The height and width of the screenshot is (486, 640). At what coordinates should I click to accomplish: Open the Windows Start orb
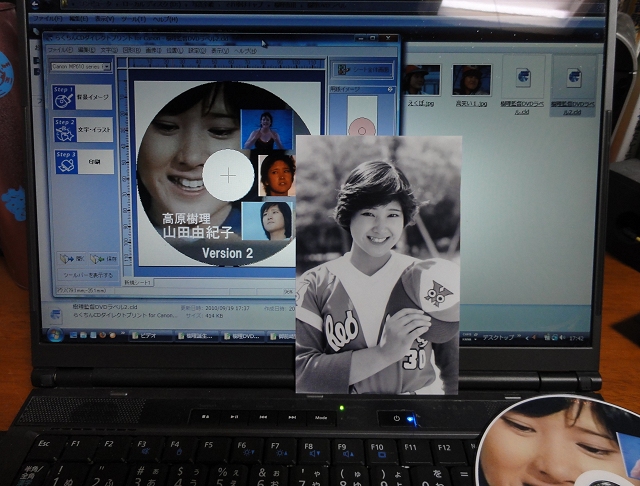[55, 335]
